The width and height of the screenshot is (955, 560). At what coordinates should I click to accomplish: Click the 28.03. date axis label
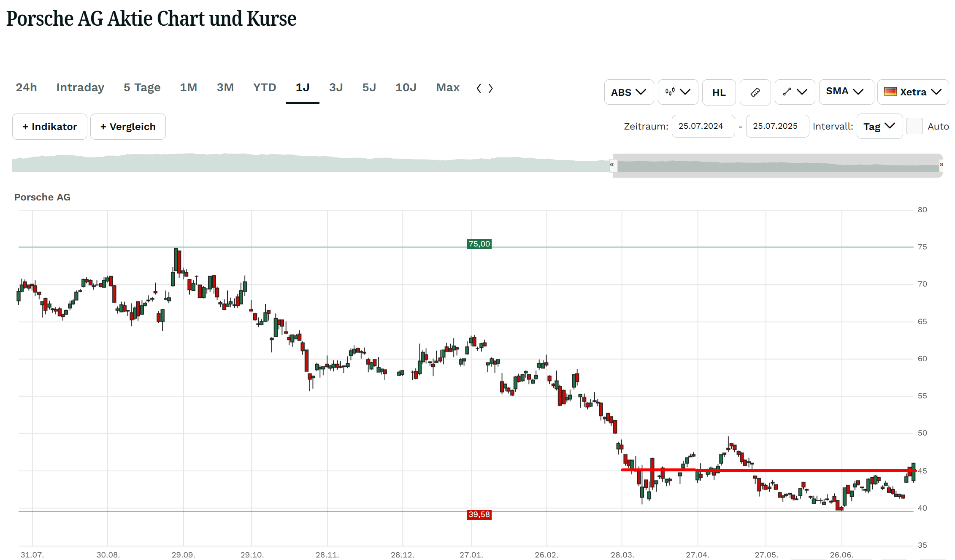[622, 555]
